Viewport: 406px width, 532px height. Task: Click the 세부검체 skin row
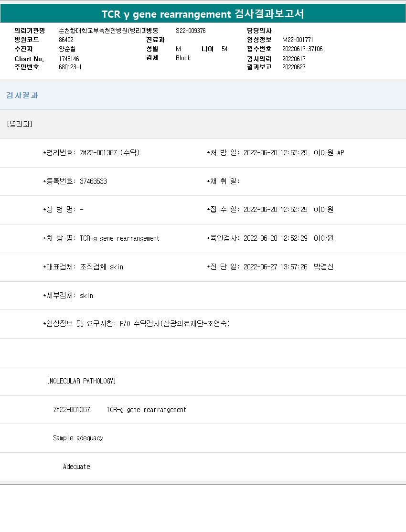point(68,296)
